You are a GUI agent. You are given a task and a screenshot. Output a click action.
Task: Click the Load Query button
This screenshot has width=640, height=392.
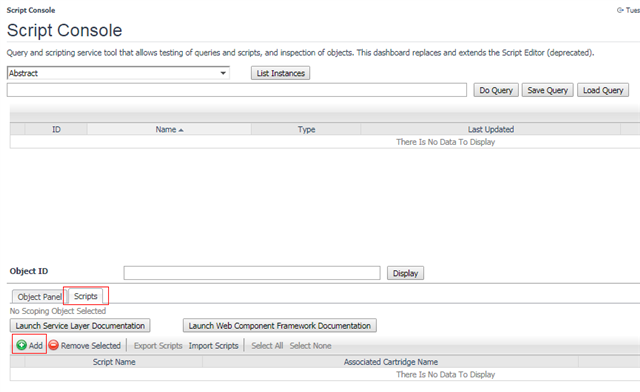pyautogui.click(x=603, y=90)
